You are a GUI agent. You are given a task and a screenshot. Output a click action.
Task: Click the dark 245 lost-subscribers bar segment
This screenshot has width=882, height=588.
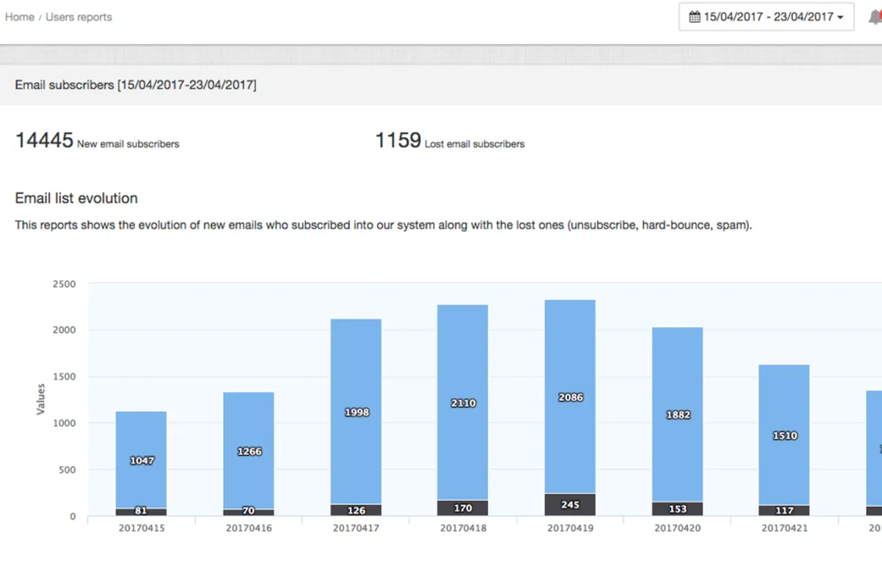click(x=570, y=505)
